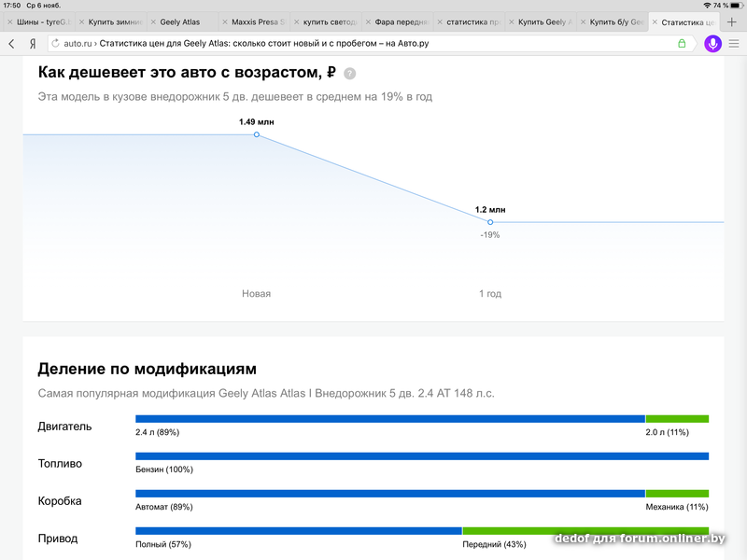This screenshot has width=747, height=560.
Task: Click the blue 2.4 л engine bar segment
Action: point(390,419)
